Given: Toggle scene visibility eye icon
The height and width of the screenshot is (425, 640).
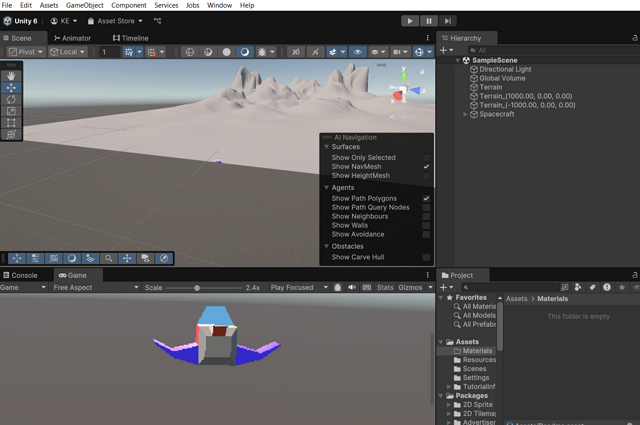Looking at the screenshot, I should point(358,52).
